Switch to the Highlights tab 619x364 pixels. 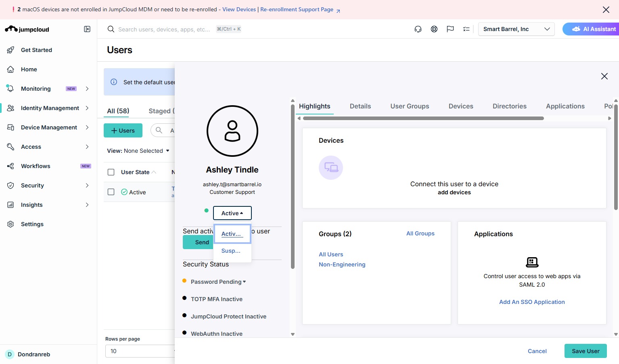tap(315, 106)
